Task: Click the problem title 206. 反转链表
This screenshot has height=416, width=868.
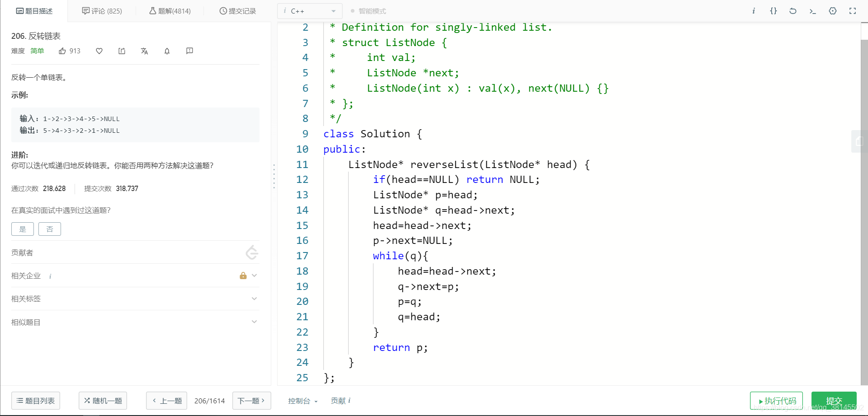Action: point(36,36)
